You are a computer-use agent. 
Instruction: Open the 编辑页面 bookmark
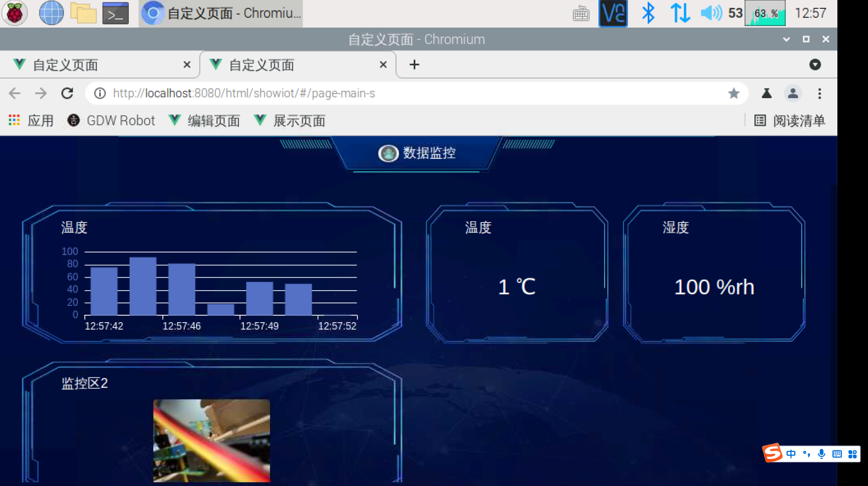204,121
